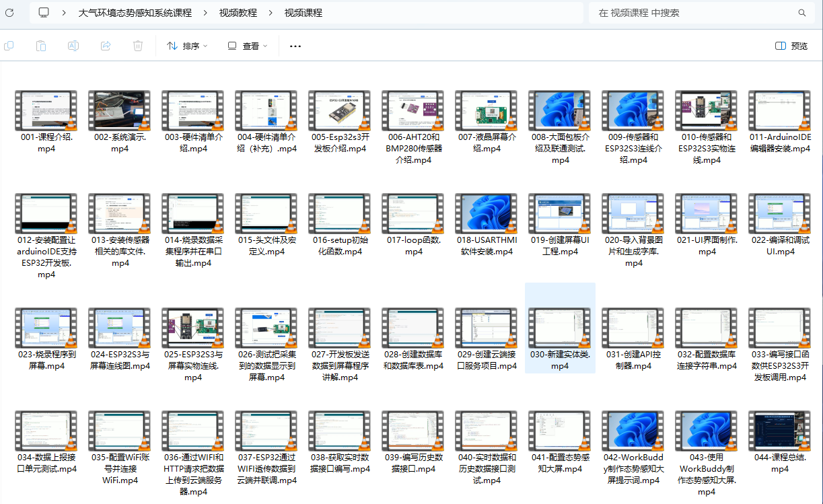
Task: Click the file name 041-配置态势感知大屏.mp4
Action: coord(560,464)
